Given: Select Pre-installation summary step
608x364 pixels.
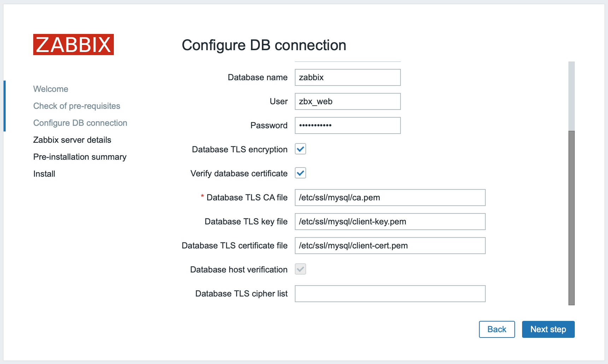Looking at the screenshot, I should (x=80, y=157).
